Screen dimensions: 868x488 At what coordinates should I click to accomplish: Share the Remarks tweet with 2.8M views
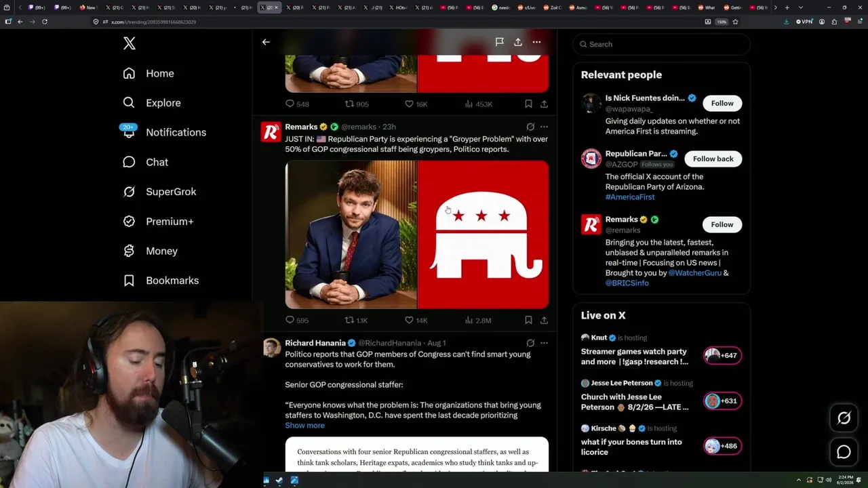point(544,320)
